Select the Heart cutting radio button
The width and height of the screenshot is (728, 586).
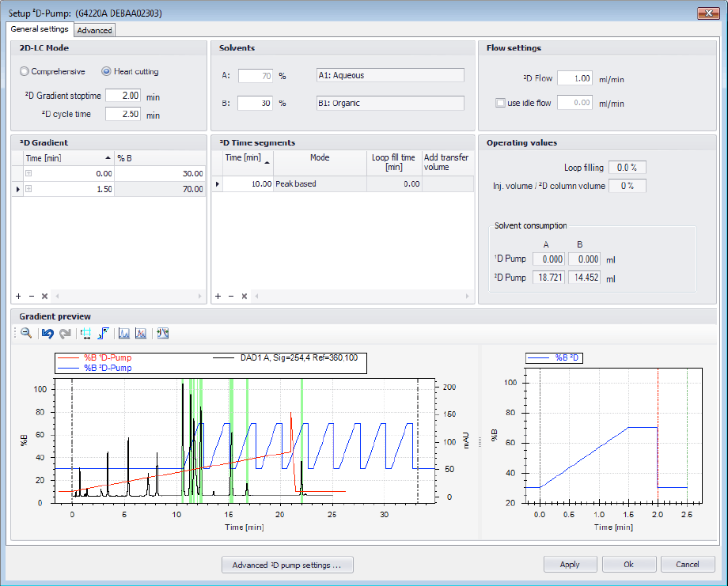tap(107, 72)
